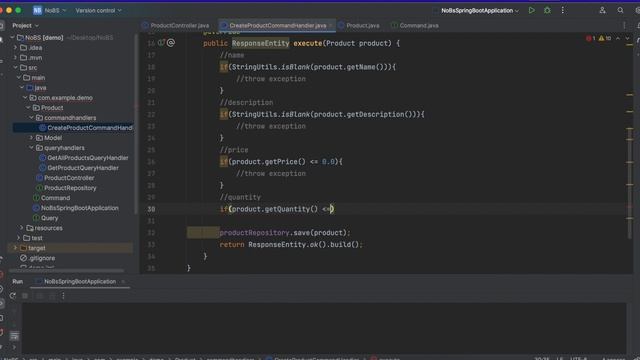
Task: Select NoBsSpringBootApplication run tab
Action: [80, 281]
